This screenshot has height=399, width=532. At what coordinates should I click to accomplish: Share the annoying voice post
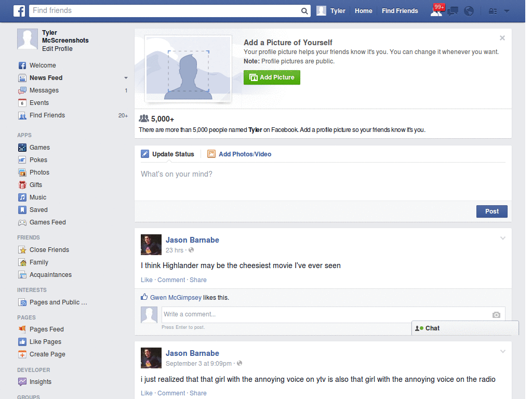pyautogui.click(x=198, y=393)
